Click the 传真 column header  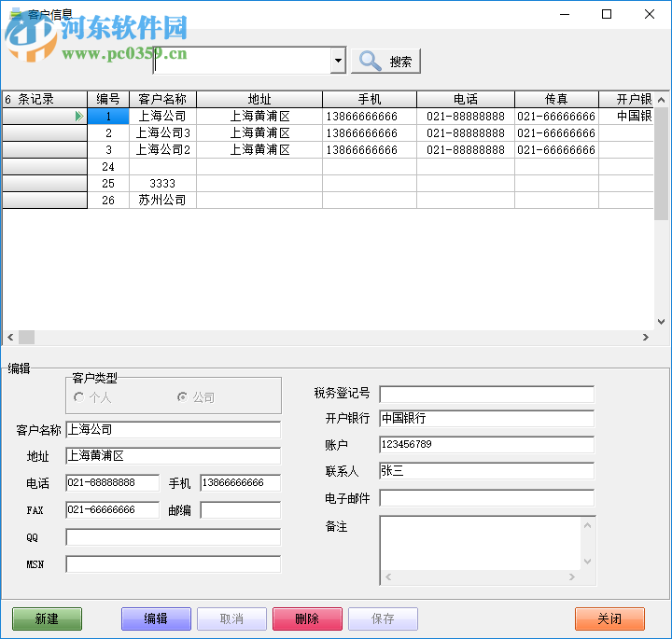pyautogui.click(x=556, y=100)
